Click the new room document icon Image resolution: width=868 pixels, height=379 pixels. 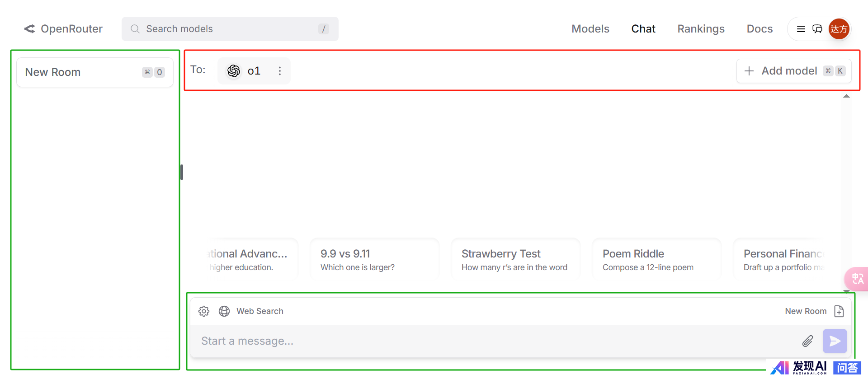pyautogui.click(x=839, y=311)
